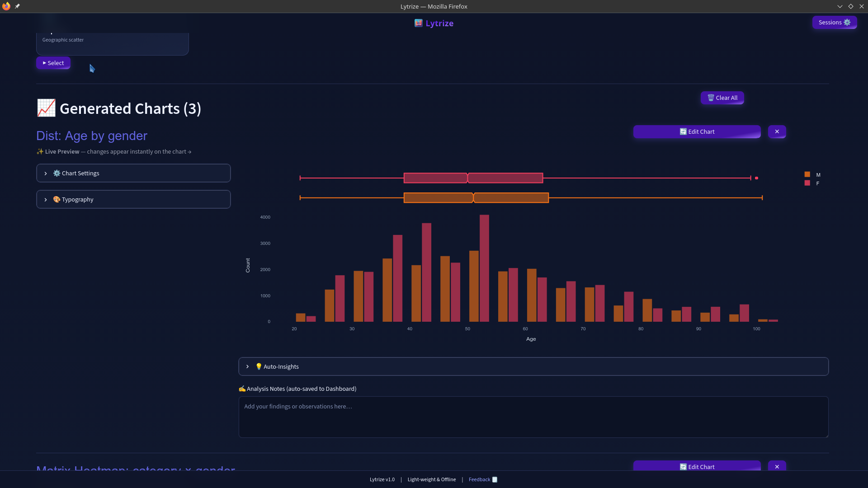Click the Dist: Age by gender title

click(92, 136)
